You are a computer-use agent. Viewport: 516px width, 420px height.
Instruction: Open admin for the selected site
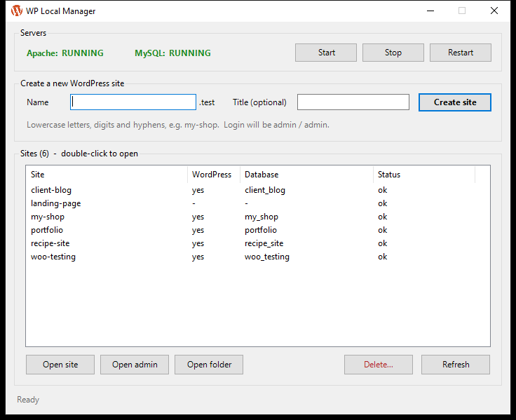tap(135, 365)
